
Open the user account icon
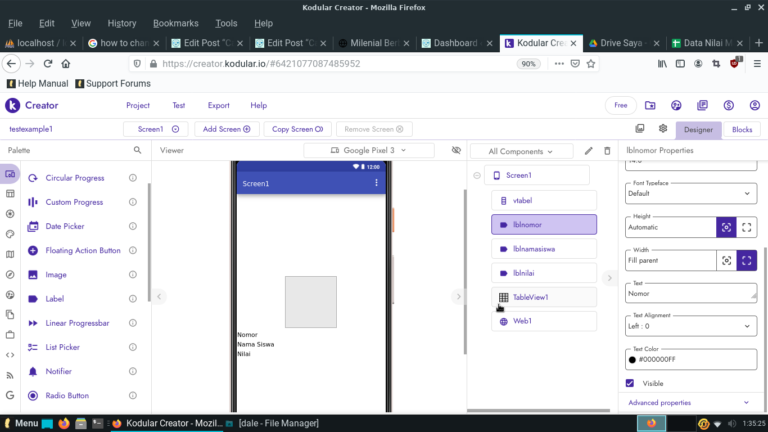pyautogui.click(x=754, y=105)
